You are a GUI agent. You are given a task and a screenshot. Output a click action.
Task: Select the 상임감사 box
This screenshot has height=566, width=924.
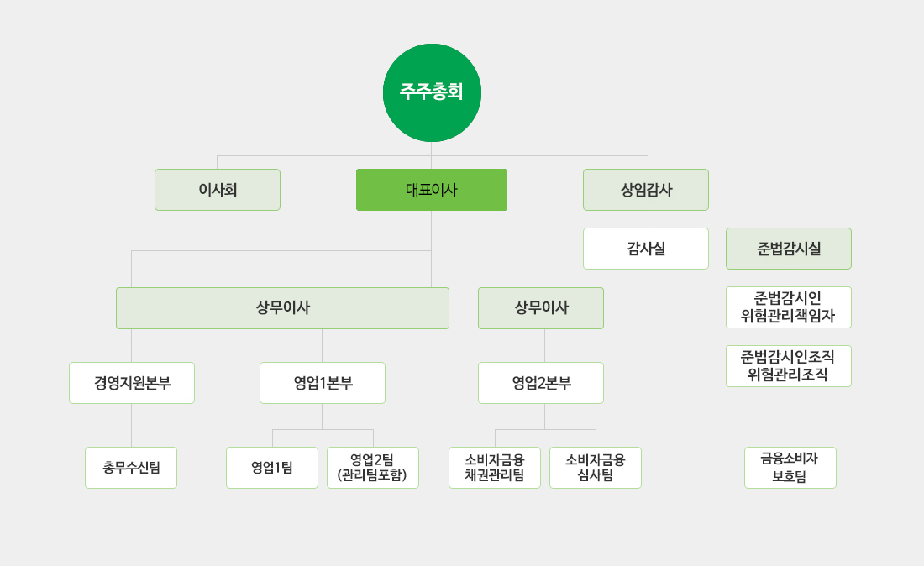[x=646, y=190]
